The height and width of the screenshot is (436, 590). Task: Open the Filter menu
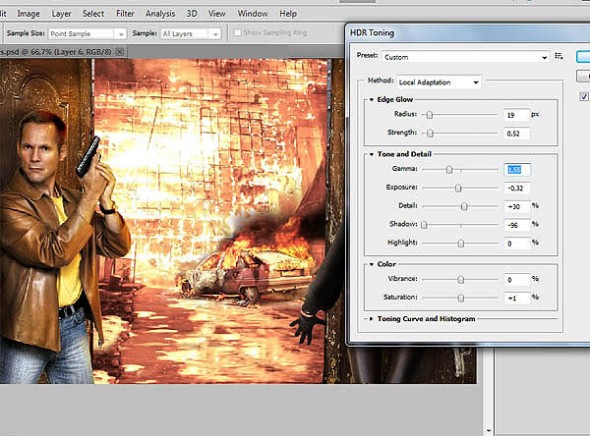click(125, 14)
